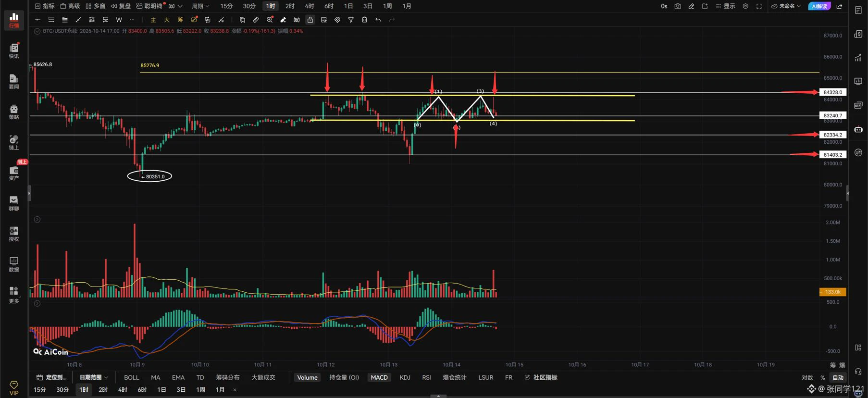Image resolution: width=868 pixels, height=398 pixels.
Task: Select the W pattern drawing tool
Action: (x=119, y=20)
